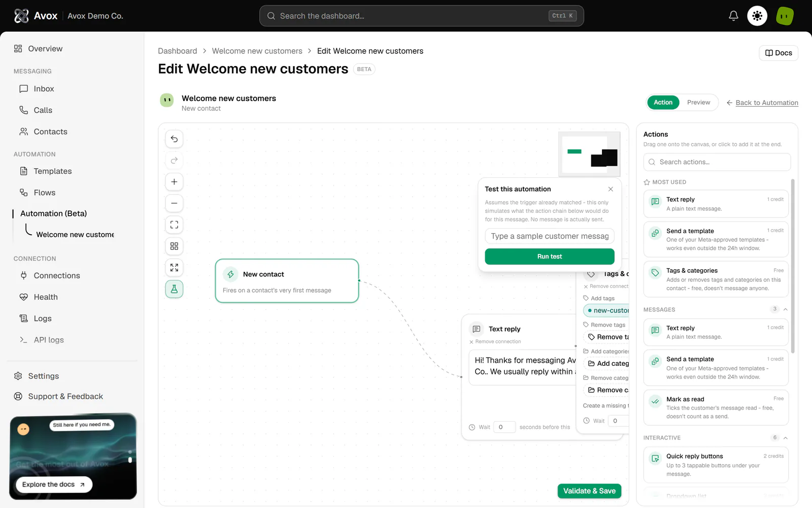Click the dashboard search bar

point(421,16)
